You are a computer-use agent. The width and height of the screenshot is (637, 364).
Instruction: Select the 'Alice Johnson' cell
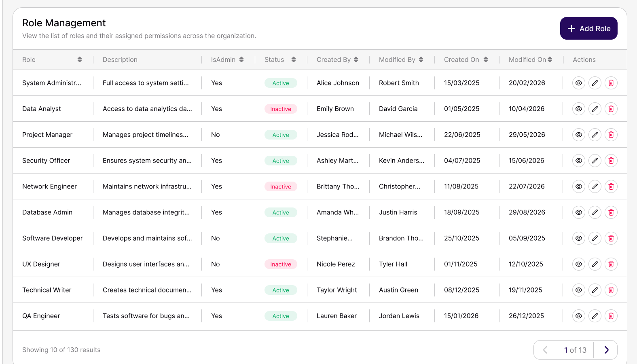338,83
